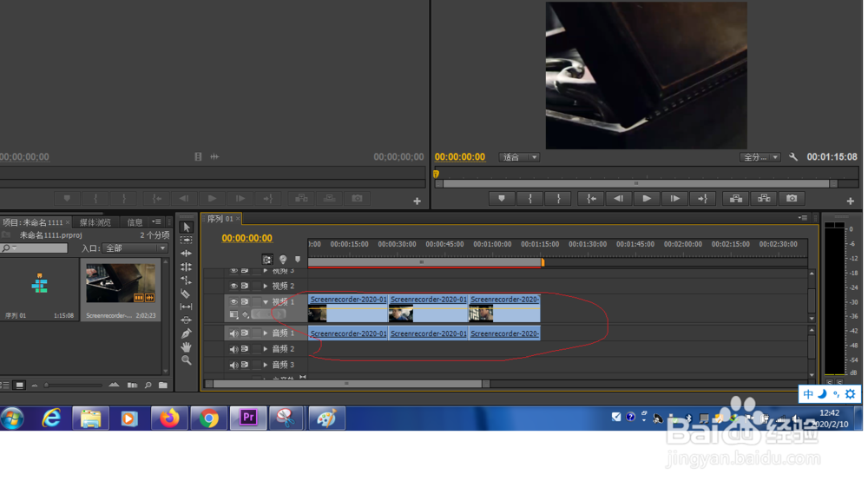This screenshot has height=488, width=868.
Task: Add marker in Program monitor
Action: 502,198
